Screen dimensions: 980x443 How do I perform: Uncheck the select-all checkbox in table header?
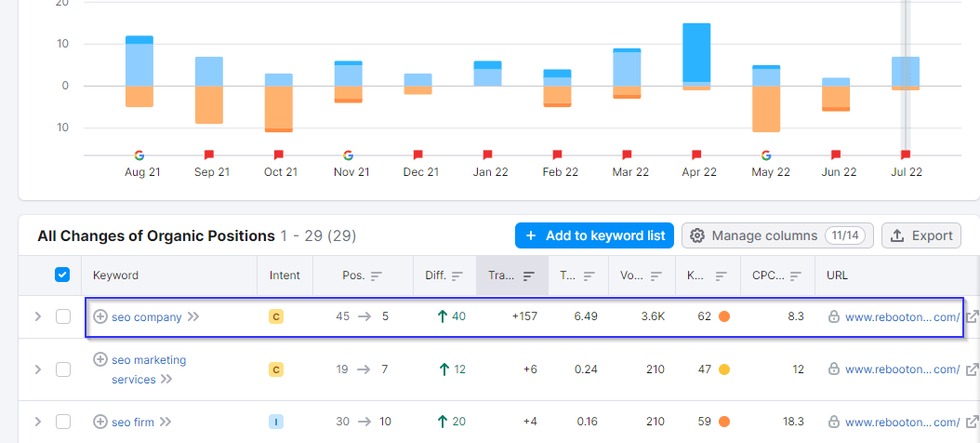(62, 275)
